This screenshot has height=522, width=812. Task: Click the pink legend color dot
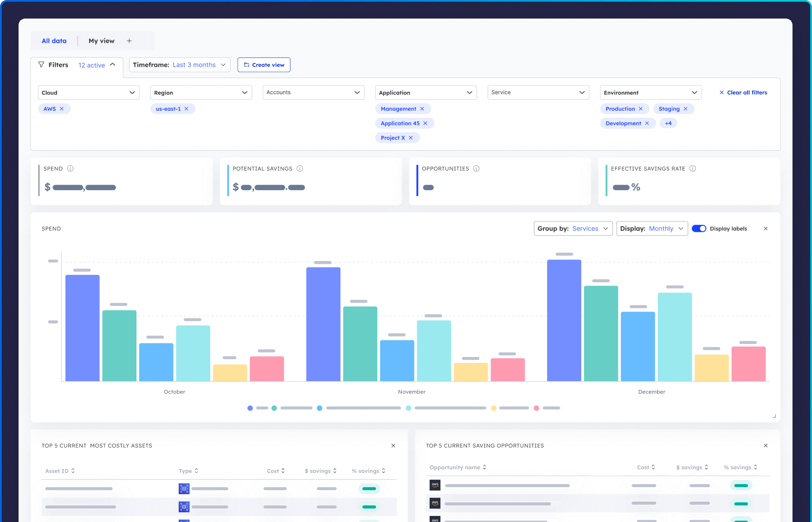tap(536, 408)
